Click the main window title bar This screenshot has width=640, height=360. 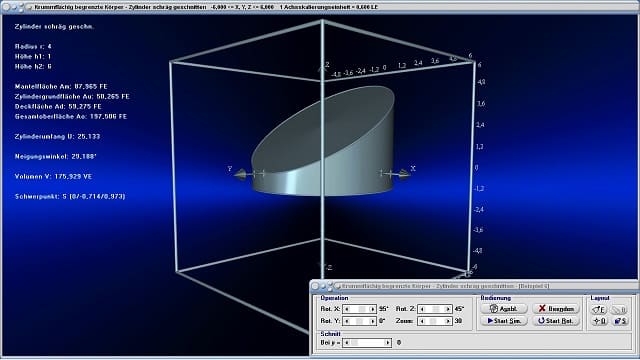pos(320,7)
